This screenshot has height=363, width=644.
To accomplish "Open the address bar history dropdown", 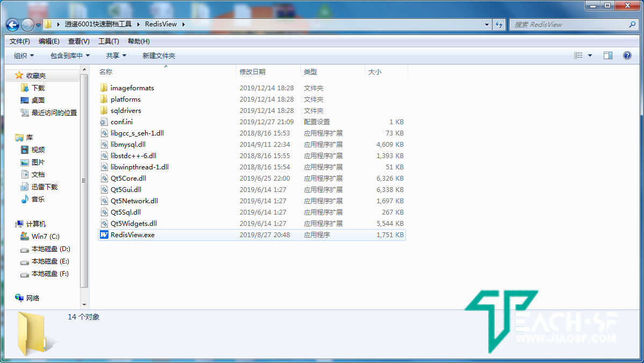I will (486, 24).
